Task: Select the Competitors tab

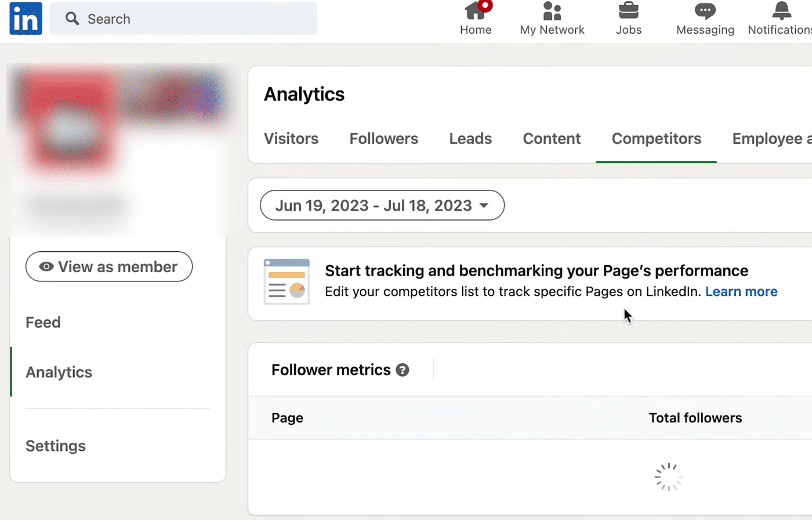Action: pyautogui.click(x=657, y=139)
